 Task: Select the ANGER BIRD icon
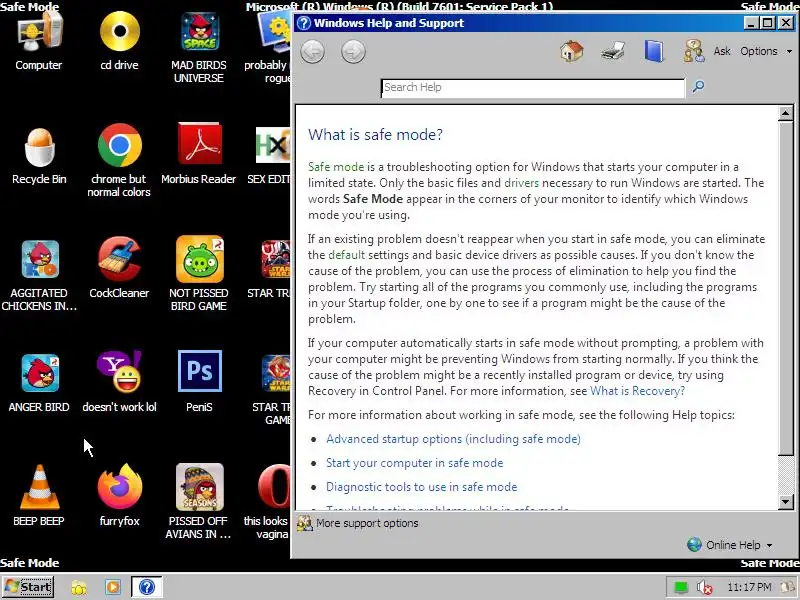[39, 383]
